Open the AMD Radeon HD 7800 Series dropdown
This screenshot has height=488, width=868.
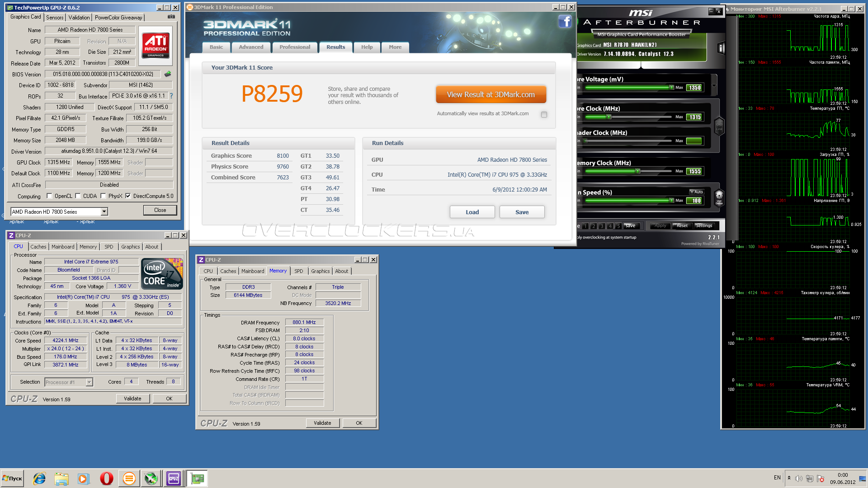pyautogui.click(x=104, y=211)
